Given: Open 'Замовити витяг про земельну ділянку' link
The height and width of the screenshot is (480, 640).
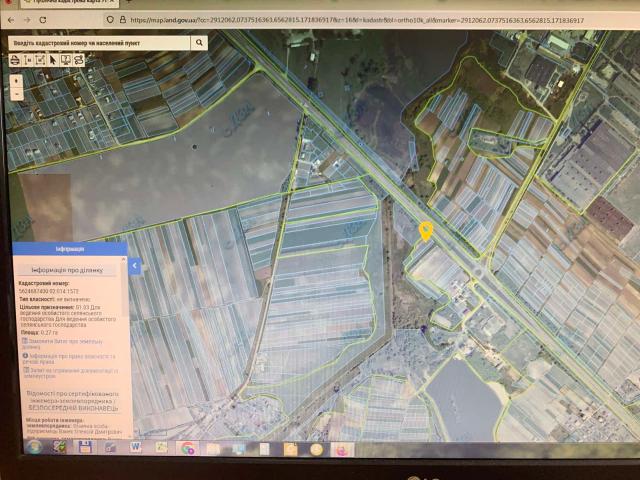Looking at the screenshot, I should click(68, 343).
